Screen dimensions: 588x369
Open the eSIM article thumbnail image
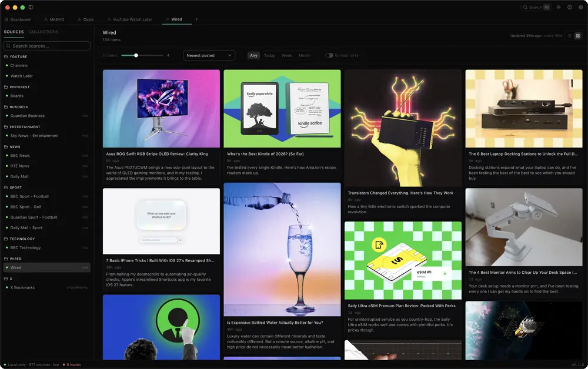(403, 260)
